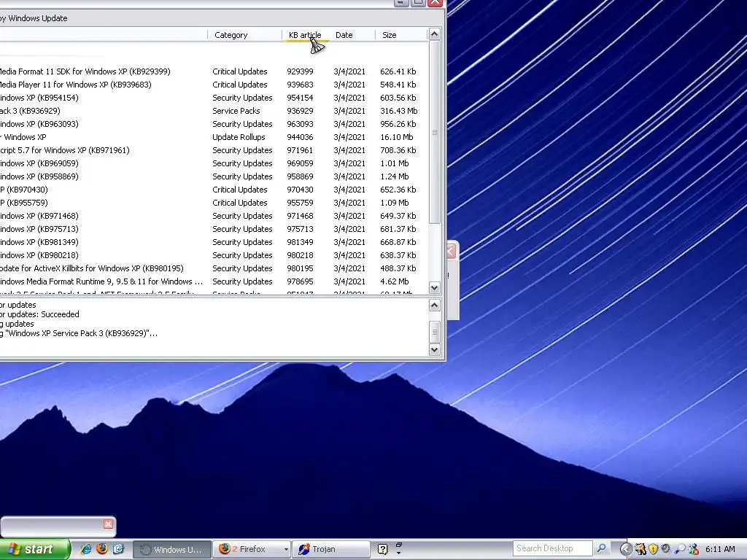Viewport: 747px width, 560px height.
Task: Click the update list scrollbar thumb
Action: (435, 133)
